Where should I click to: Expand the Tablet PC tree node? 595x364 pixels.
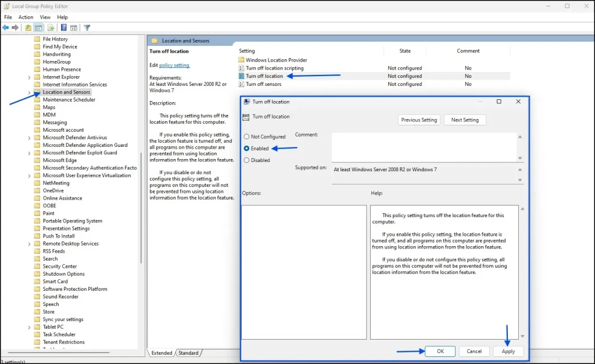pos(29,327)
